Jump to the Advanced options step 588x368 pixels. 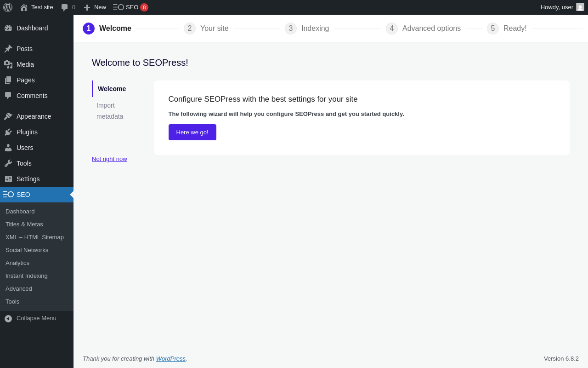[431, 29]
